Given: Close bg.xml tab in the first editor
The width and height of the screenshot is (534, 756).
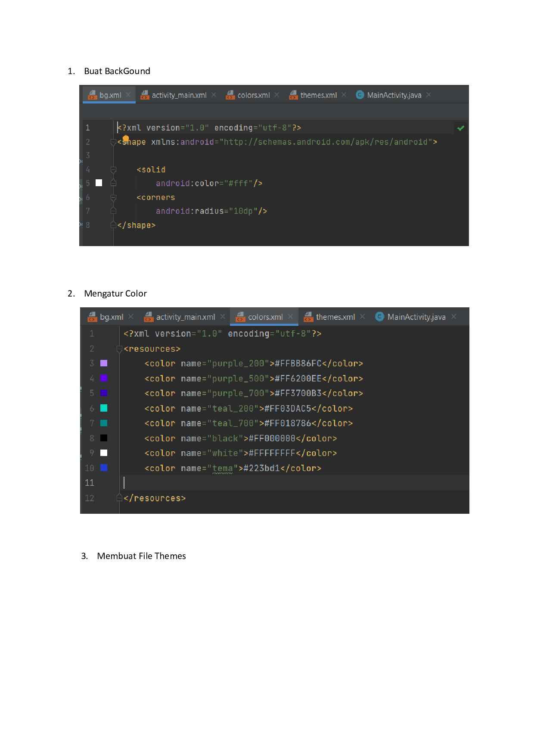Looking at the screenshot, I should 128,95.
